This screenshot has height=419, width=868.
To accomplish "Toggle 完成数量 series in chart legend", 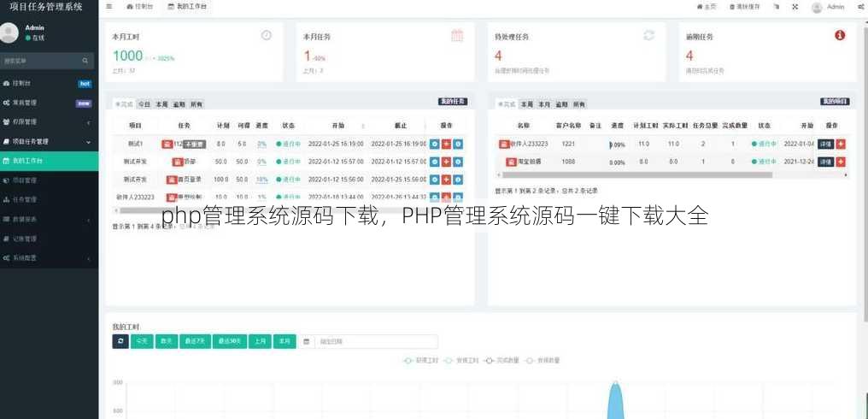I will tap(501, 360).
